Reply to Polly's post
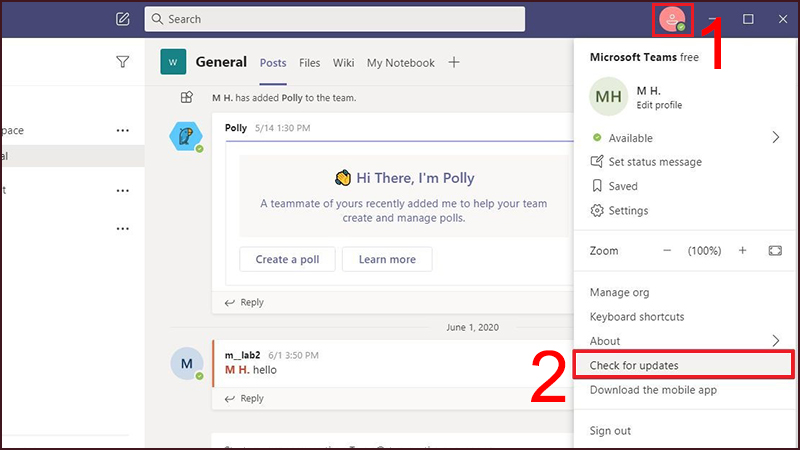 (x=244, y=303)
